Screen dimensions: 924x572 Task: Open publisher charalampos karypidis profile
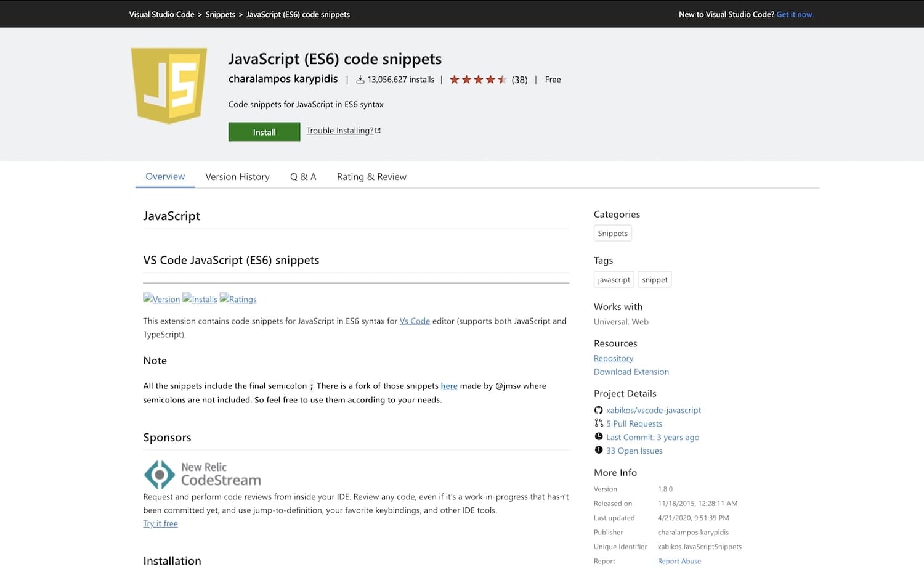[283, 79]
